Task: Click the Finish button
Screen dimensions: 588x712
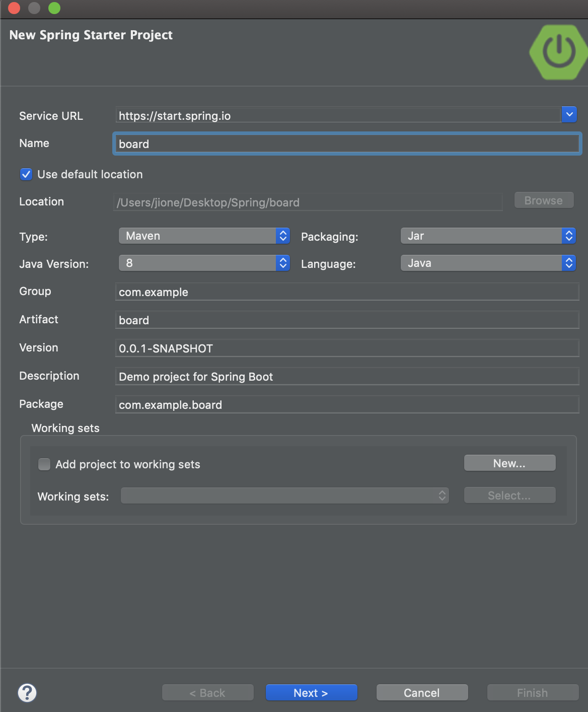Action: pos(533,693)
